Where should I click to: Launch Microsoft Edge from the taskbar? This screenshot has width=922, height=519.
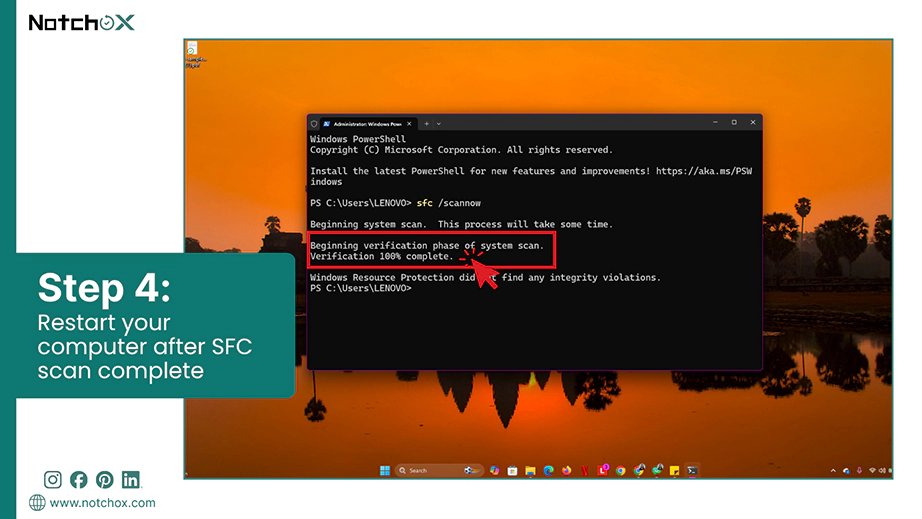[549, 470]
